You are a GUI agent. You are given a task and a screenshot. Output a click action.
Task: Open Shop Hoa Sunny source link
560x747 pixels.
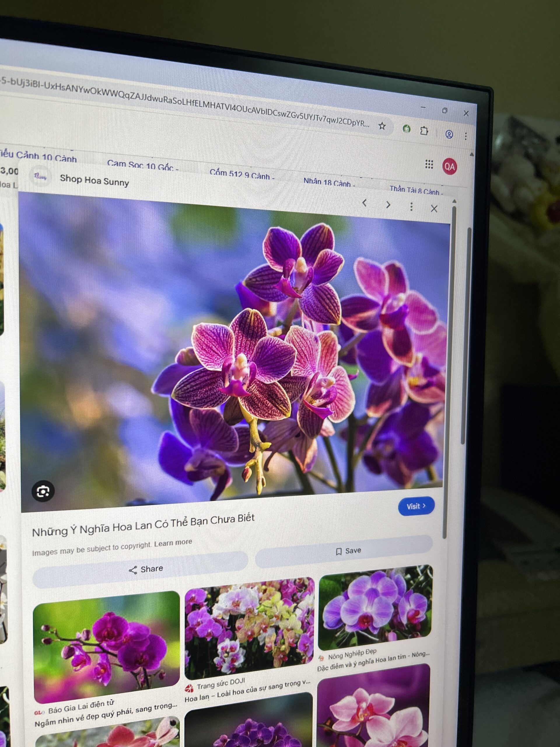coord(94,181)
